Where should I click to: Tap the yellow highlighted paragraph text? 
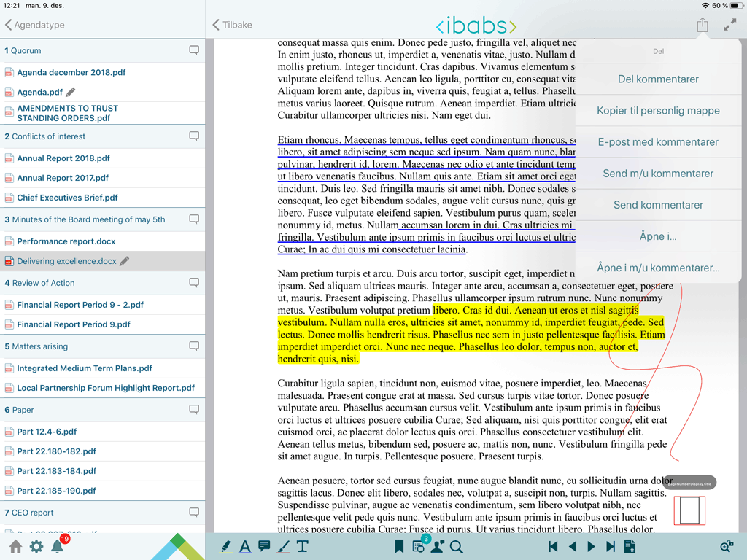(x=471, y=334)
